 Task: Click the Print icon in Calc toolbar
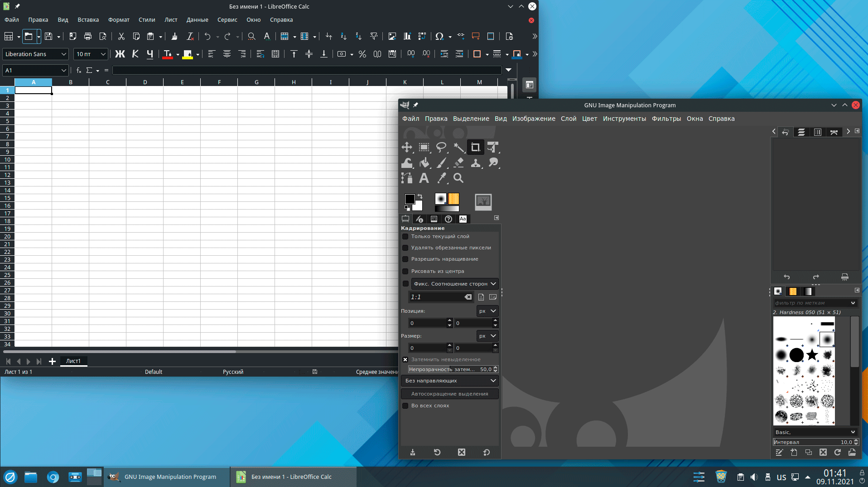(88, 36)
